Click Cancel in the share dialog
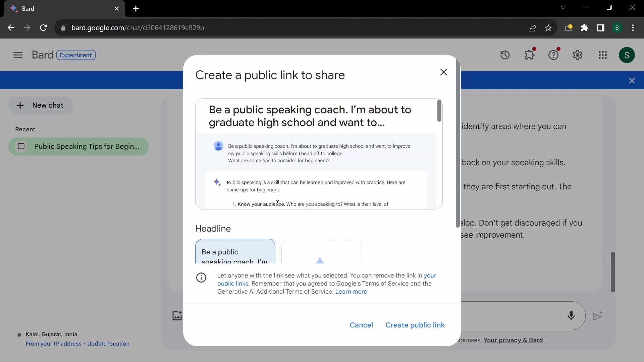Screen dimensions: 644x362 click(x=361, y=325)
